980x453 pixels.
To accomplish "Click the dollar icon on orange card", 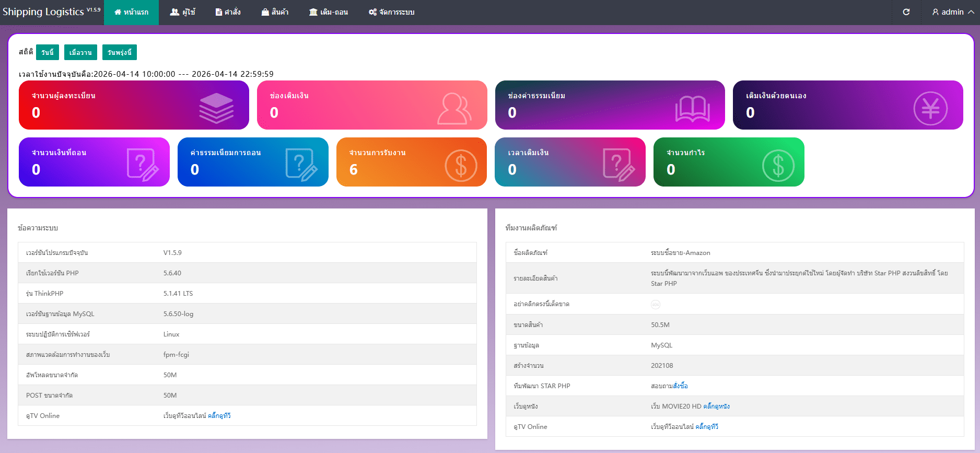I will [x=460, y=166].
